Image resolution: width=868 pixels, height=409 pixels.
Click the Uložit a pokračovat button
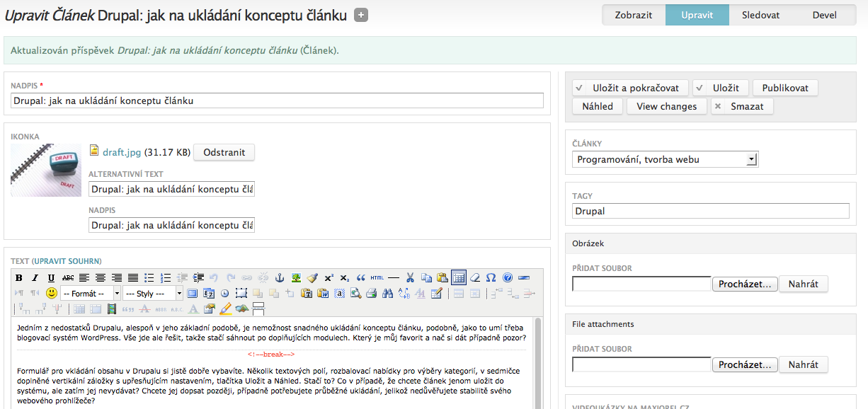pos(630,88)
